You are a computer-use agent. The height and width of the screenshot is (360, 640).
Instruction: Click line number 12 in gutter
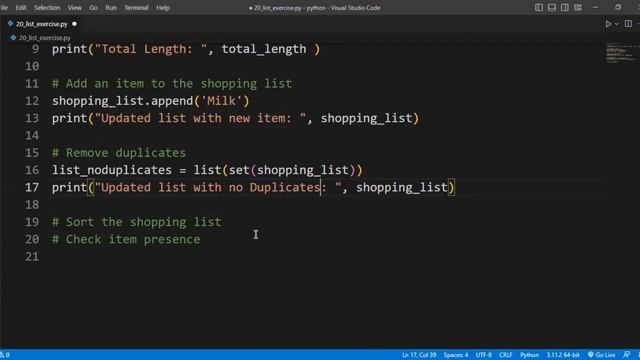coord(32,101)
